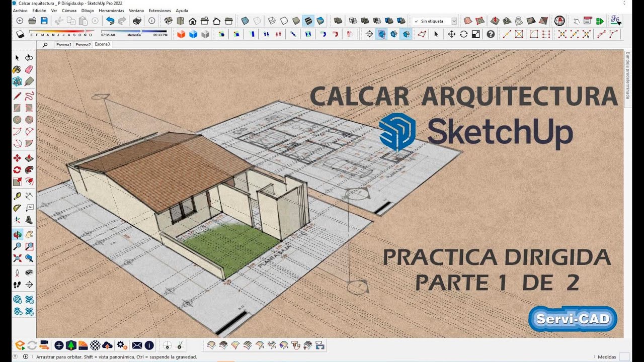Open the F6 extension dropdown arrow

point(619,24)
